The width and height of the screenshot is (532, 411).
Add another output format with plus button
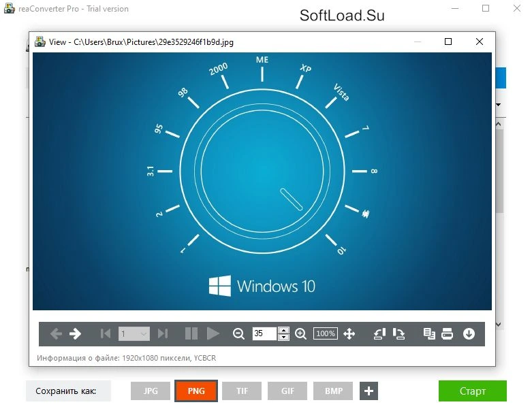[369, 391]
